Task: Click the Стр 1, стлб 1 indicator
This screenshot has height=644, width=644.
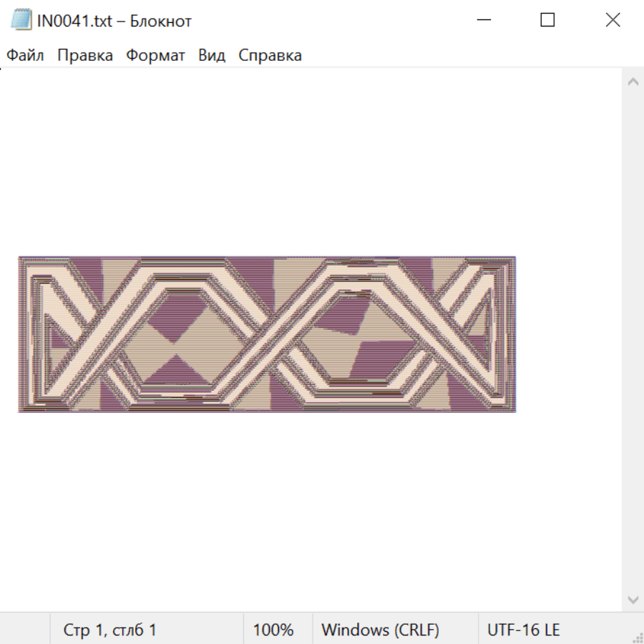Action: click(109, 630)
